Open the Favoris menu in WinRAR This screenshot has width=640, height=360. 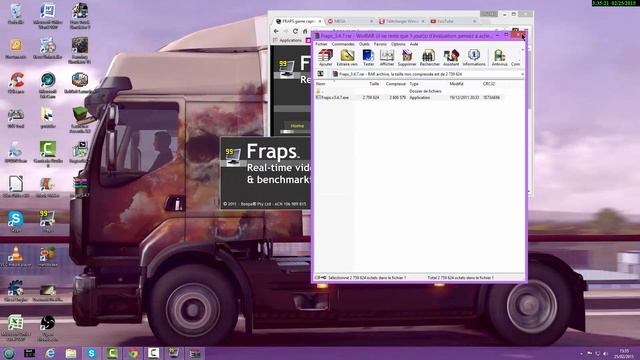tap(380, 44)
